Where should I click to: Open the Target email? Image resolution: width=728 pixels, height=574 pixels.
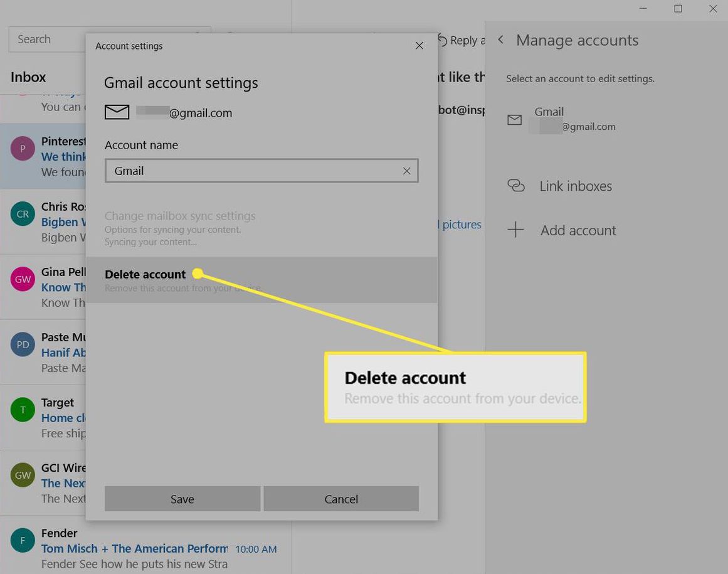tap(43, 418)
